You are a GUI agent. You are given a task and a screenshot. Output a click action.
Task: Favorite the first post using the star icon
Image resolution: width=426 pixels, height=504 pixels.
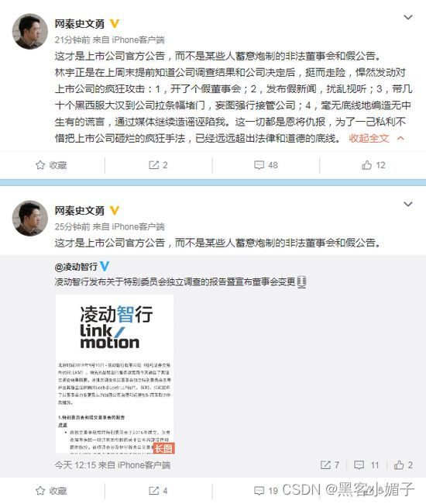pyautogui.click(x=51, y=165)
